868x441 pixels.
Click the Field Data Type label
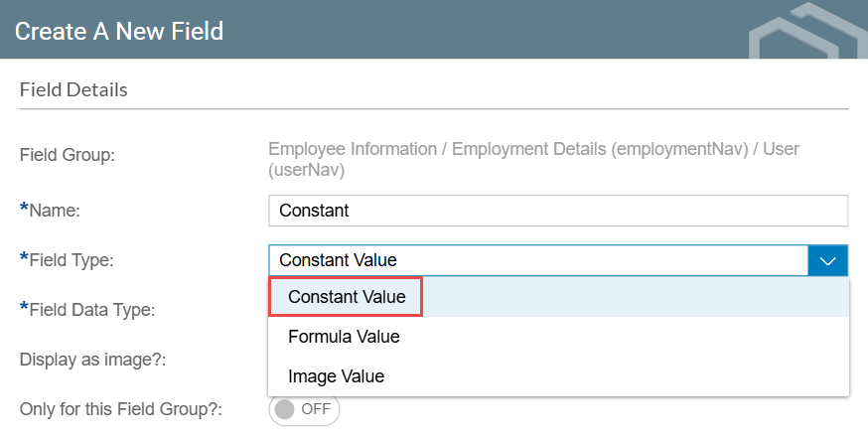(x=90, y=309)
